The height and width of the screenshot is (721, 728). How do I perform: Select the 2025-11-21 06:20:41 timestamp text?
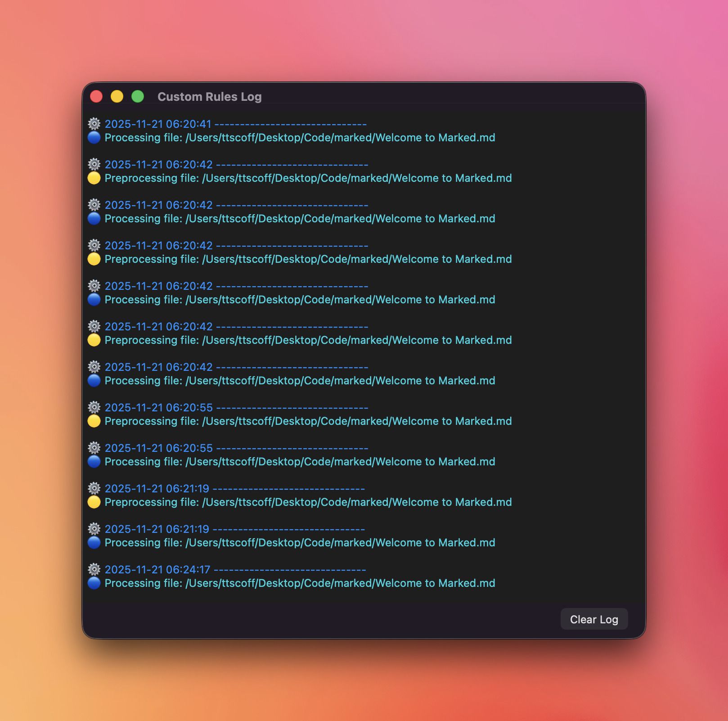[158, 124]
